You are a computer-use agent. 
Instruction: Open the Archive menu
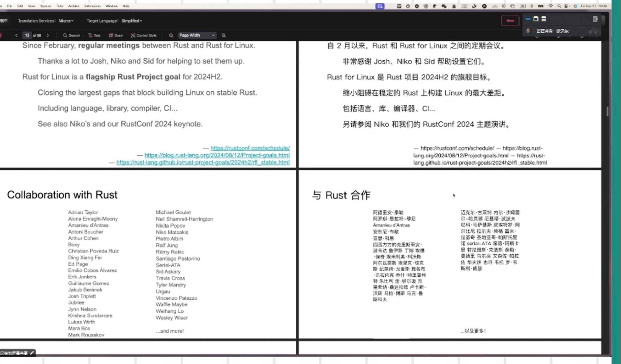[74, 6]
